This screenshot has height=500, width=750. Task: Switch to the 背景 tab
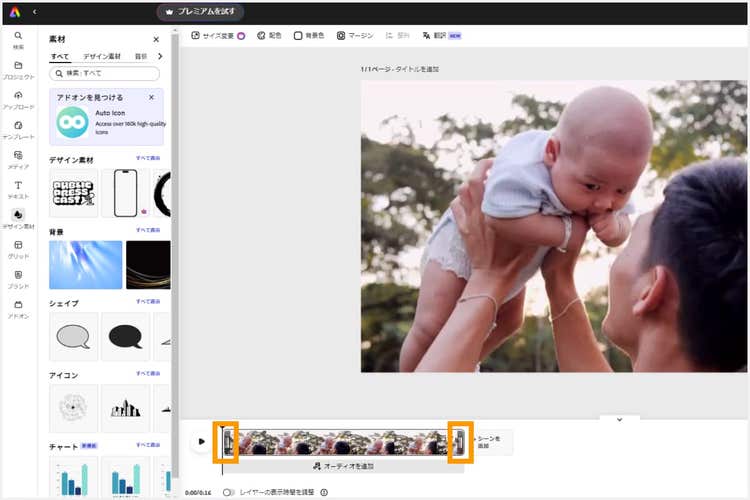[141, 56]
